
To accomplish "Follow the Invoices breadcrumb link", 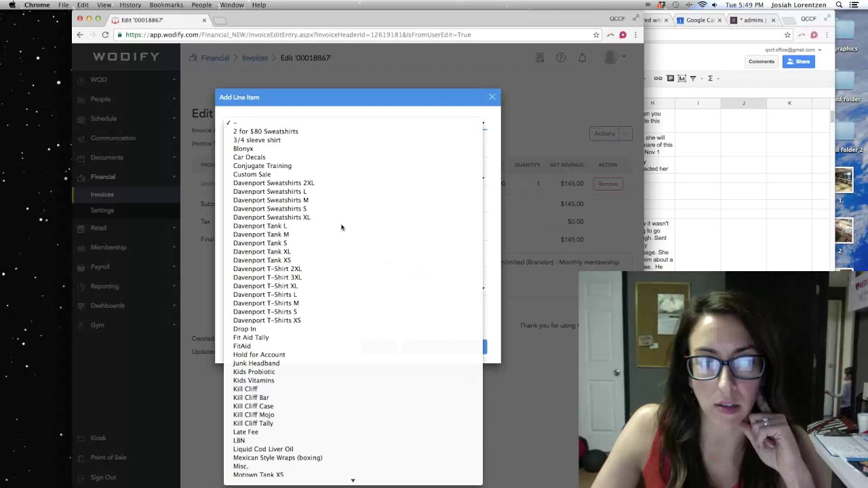I will (x=255, y=58).
